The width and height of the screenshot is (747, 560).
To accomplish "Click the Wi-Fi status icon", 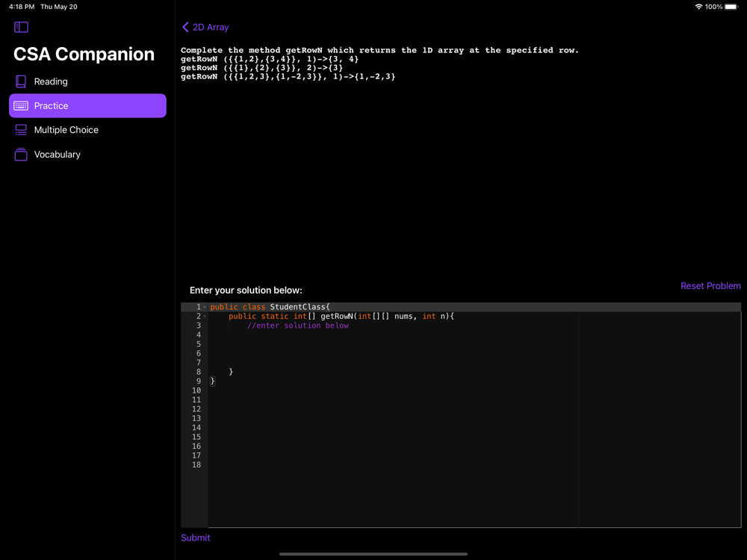I will click(x=698, y=7).
